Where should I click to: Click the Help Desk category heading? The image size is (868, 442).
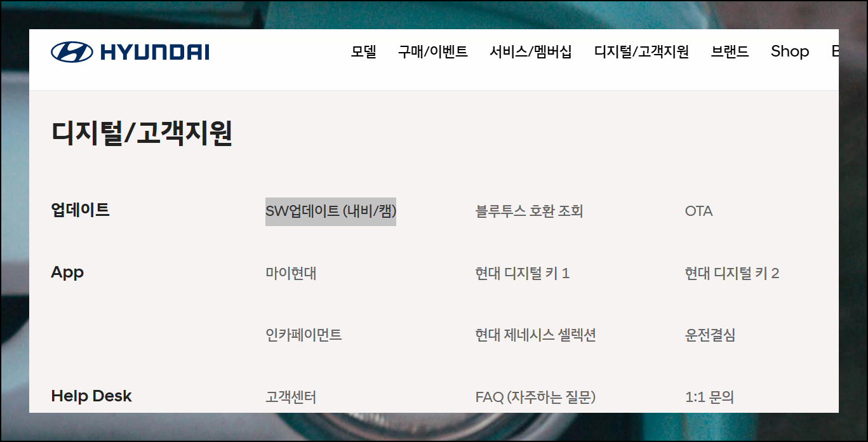click(x=91, y=396)
